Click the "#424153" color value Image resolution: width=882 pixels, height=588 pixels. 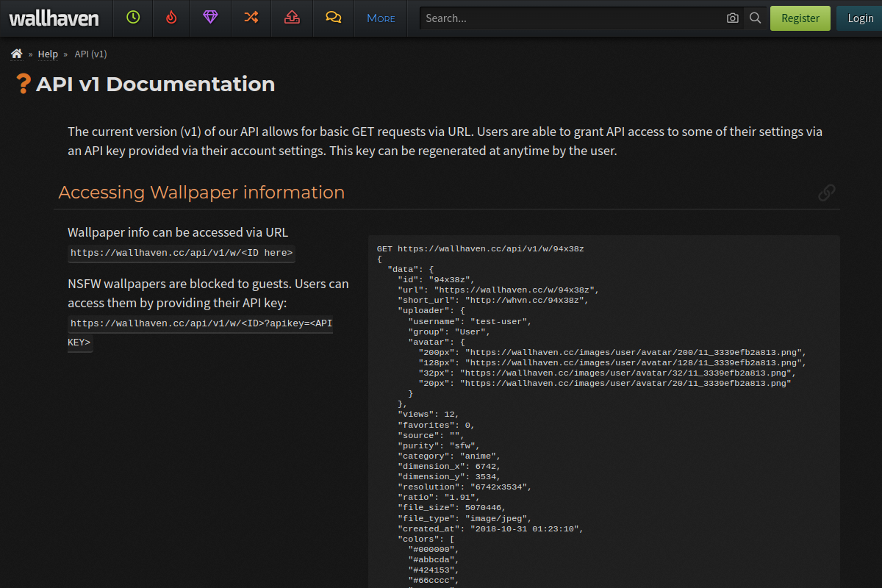point(434,570)
